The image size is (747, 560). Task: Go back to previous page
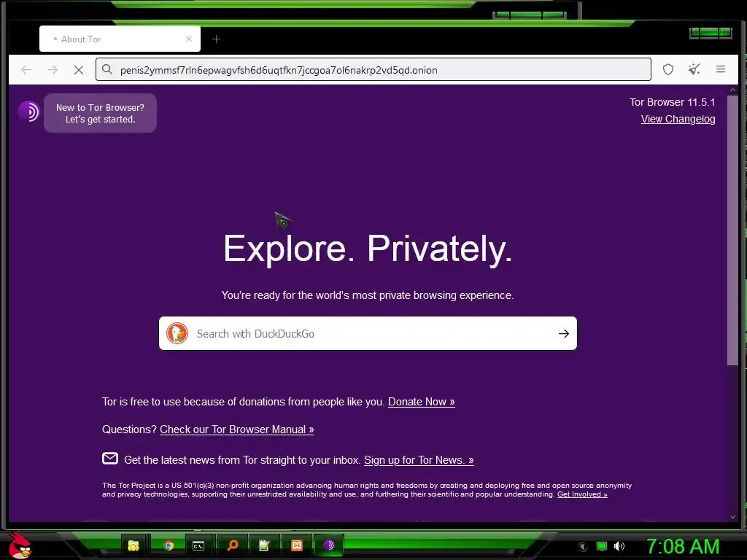pyautogui.click(x=26, y=70)
